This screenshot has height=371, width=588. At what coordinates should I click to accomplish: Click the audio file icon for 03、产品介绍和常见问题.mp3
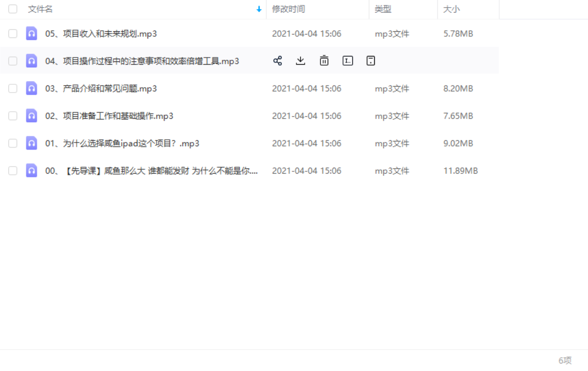pos(31,88)
